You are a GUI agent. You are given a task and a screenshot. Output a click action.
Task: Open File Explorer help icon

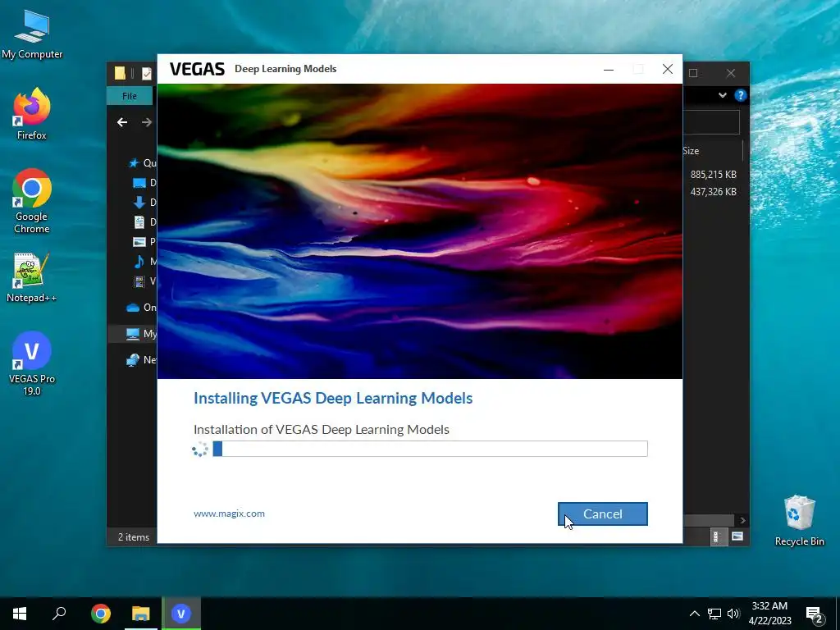741,95
